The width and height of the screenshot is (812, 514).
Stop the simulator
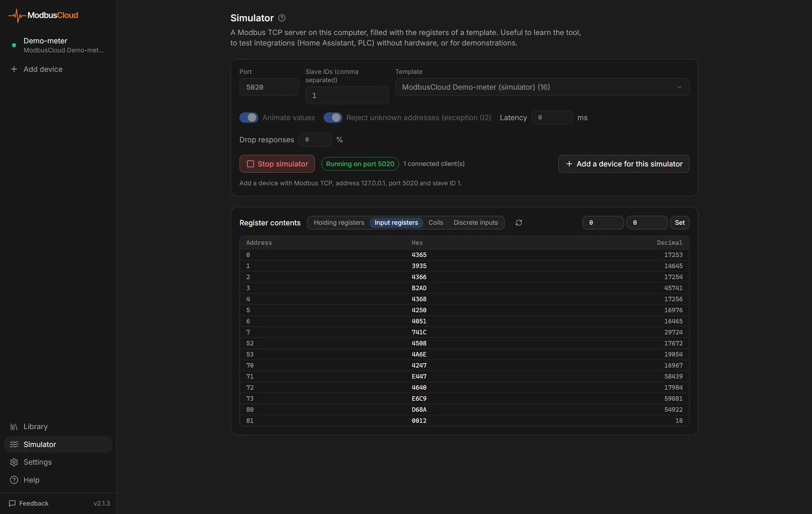point(277,164)
